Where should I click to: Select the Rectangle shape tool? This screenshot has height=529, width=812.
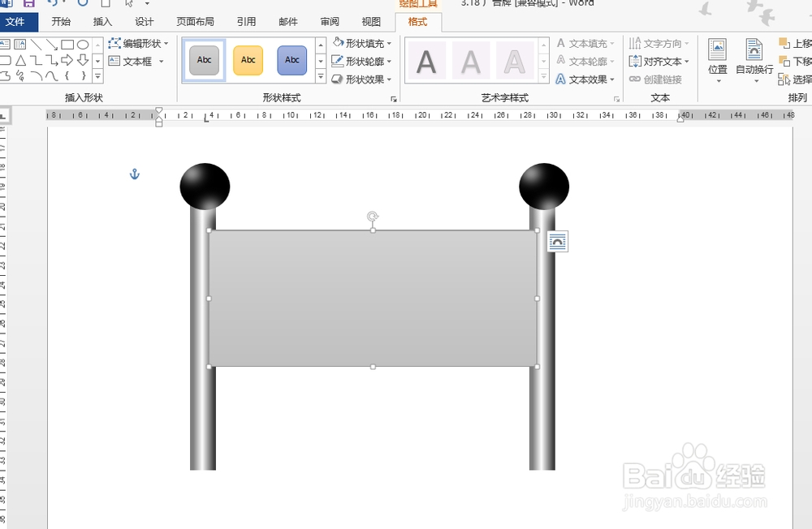point(68,45)
